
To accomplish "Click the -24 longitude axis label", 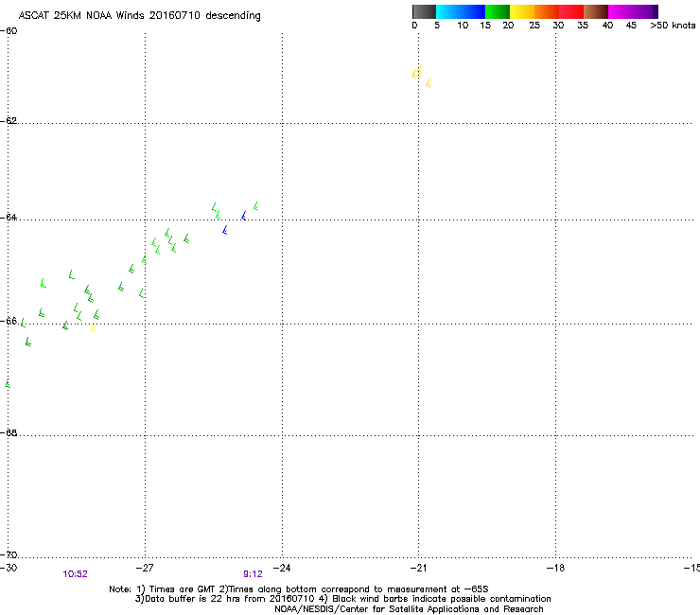I will coord(282,568).
